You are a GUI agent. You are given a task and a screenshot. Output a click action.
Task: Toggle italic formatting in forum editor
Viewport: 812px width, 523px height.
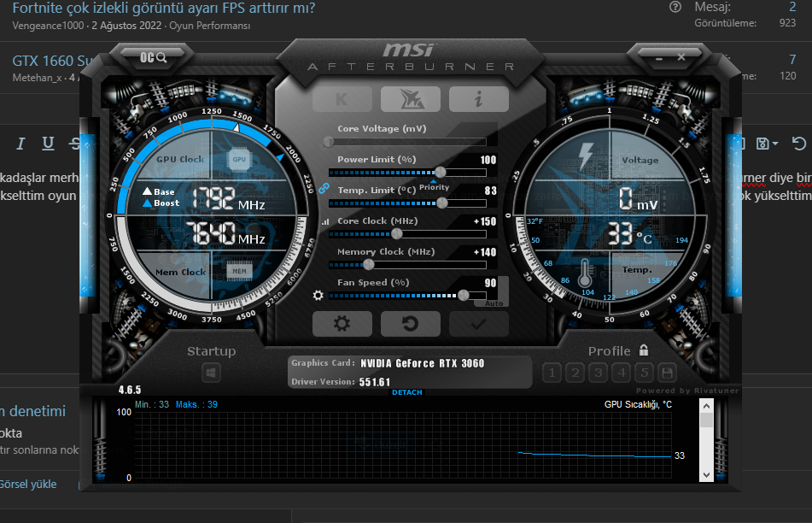(20, 144)
